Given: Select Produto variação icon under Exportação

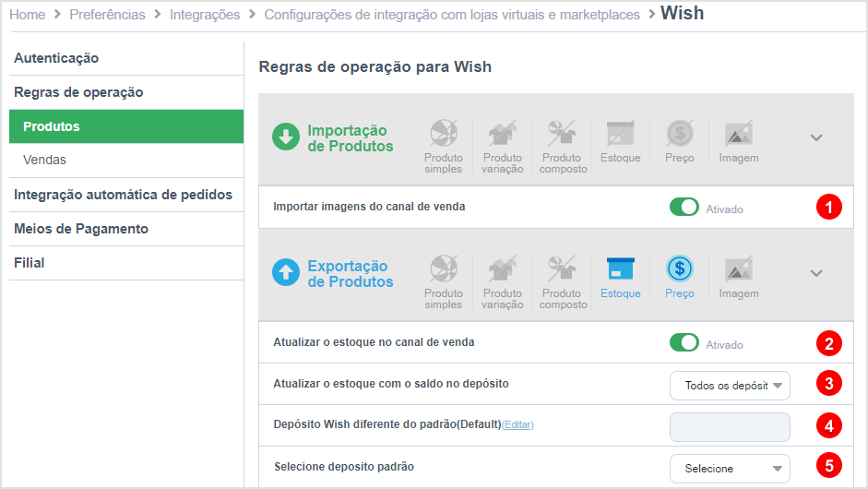Looking at the screenshot, I should click(x=502, y=268).
